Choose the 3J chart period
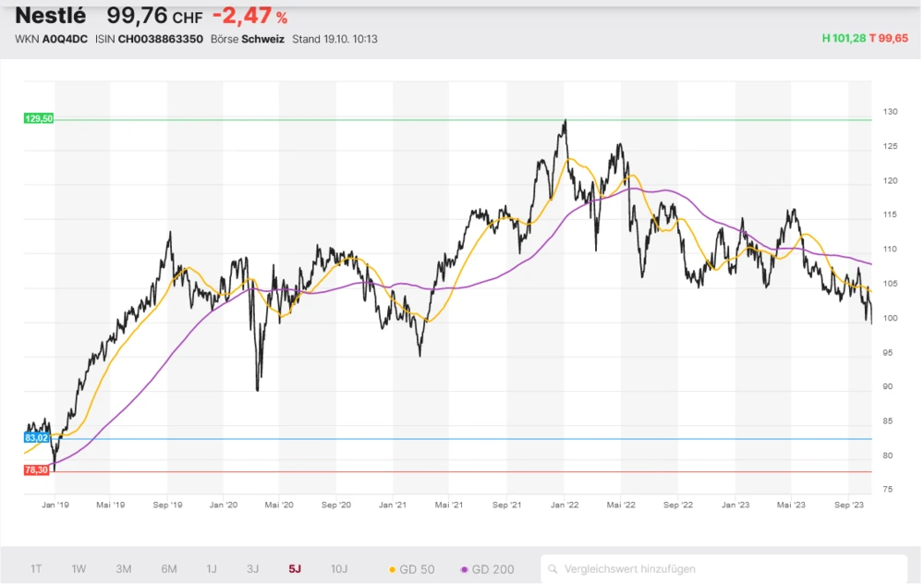The width and height of the screenshot is (924, 585). [x=252, y=569]
